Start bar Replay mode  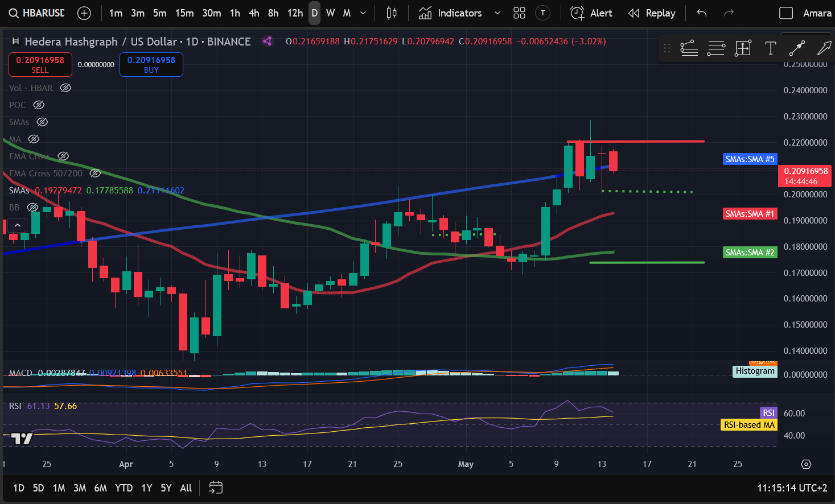pos(652,13)
